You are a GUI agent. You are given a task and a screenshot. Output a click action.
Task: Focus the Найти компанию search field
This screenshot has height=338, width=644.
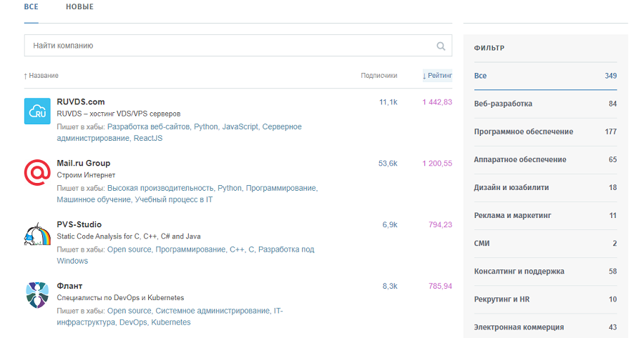point(238,46)
